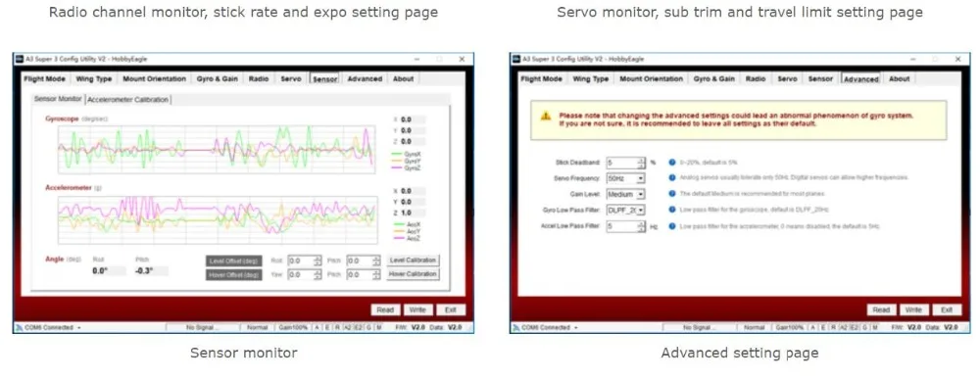Adjust the Level Offset Roll spinner arrows
Screen dimensions: 980x380
click(x=318, y=261)
